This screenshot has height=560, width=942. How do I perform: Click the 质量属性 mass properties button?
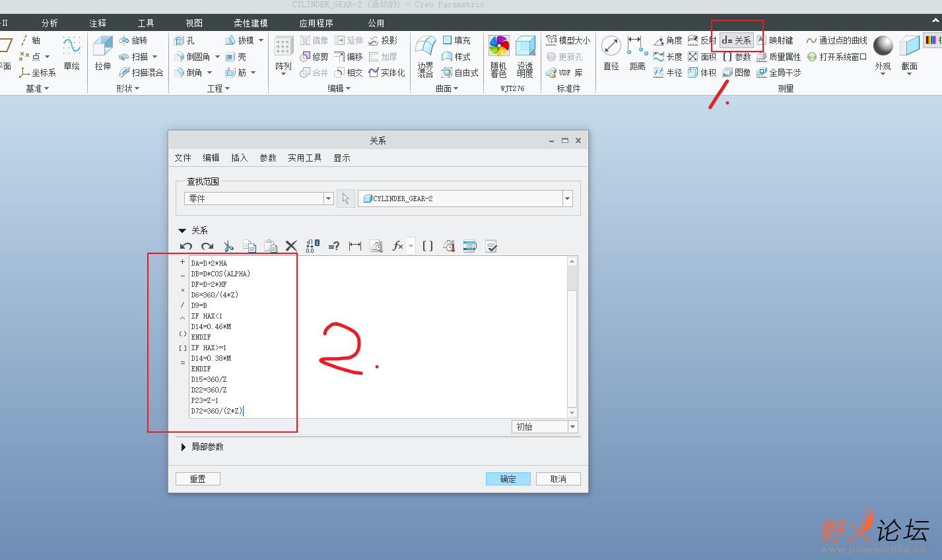point(778,57)
